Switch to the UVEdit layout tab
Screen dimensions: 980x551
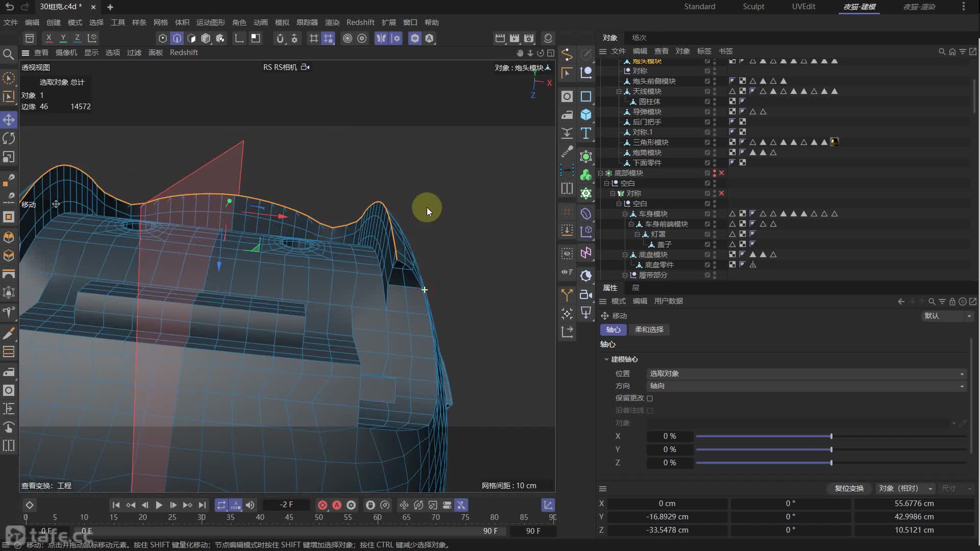(803, 7)
